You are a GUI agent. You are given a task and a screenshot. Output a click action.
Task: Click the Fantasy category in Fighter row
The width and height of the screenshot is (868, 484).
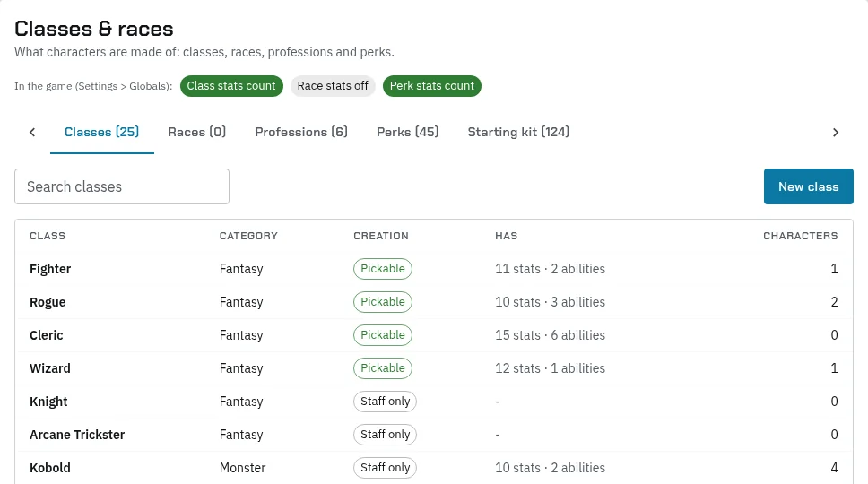point(241,270)
